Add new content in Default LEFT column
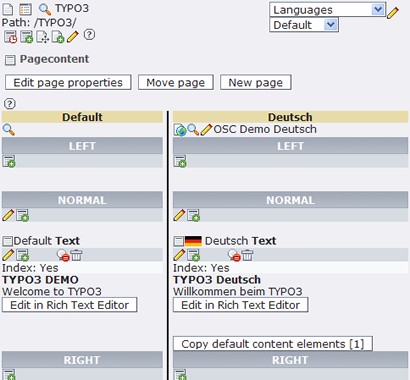The height and width of the screenshot is (380, 410). (9, 161)
